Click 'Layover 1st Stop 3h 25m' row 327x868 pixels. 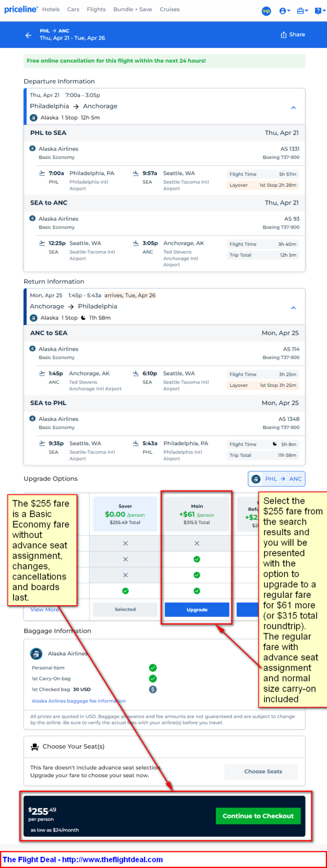pos(263,385)
